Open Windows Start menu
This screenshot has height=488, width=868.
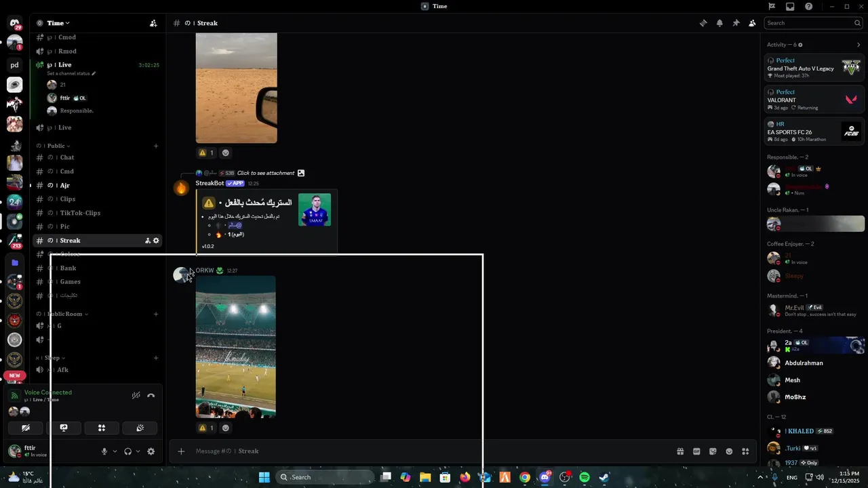264,477
